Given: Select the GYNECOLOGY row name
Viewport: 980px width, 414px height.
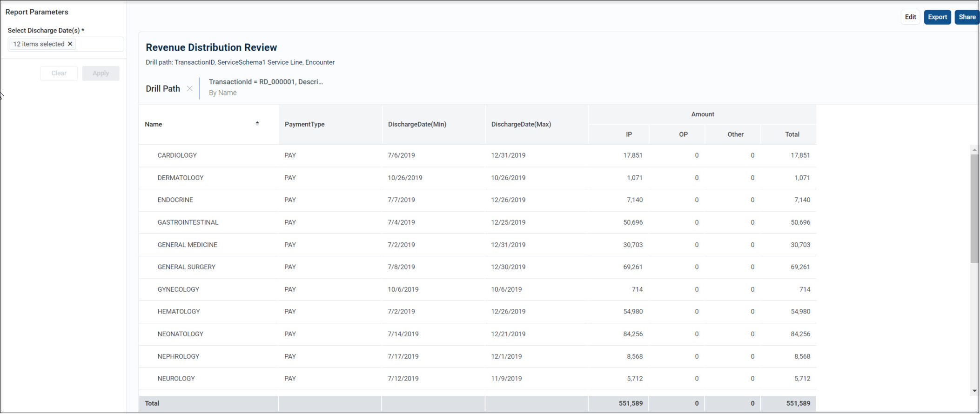Looking at the screenshot, I should pyautogui.click(x=178, y=289).
